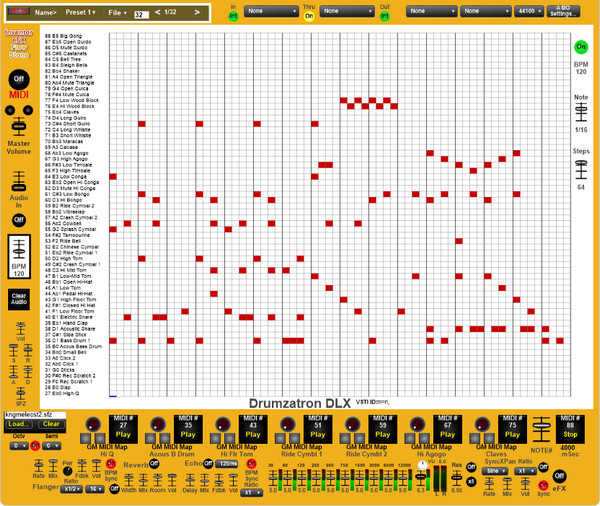Open the 125ms echo time dropdown
This screenshot has width=600, height=506.
(227, 465)
